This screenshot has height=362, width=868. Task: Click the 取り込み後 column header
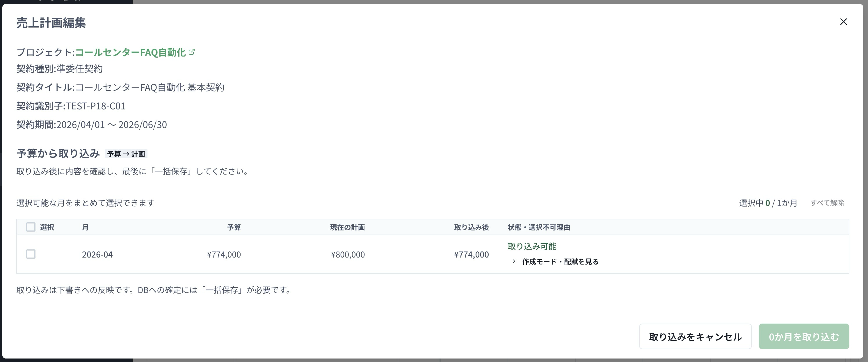click(472, 228)
